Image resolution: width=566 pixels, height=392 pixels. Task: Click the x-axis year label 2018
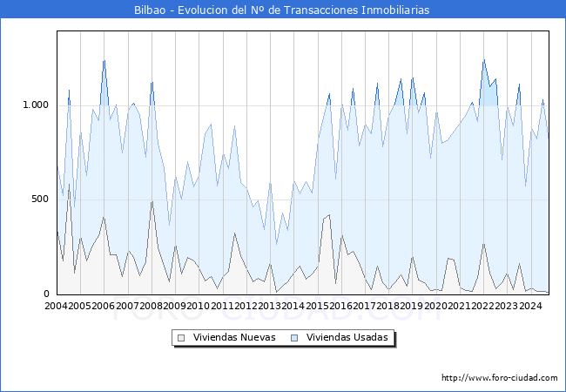388,306
